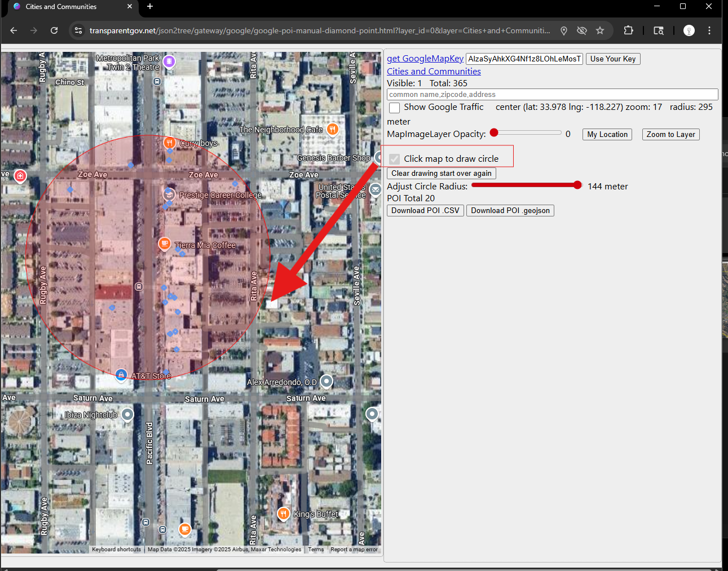Screen dimensions: 728x571
Task: Open the map Terms link
Action: (316, 550)
